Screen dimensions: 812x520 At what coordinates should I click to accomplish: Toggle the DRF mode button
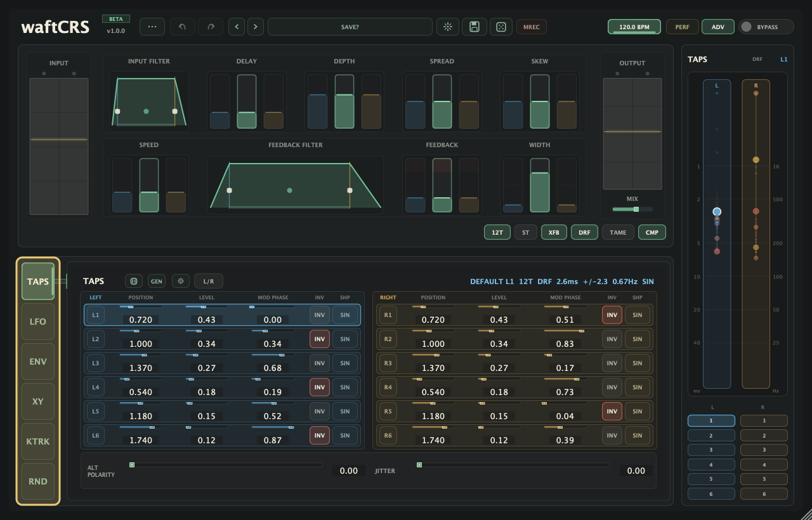coord(584,233)
